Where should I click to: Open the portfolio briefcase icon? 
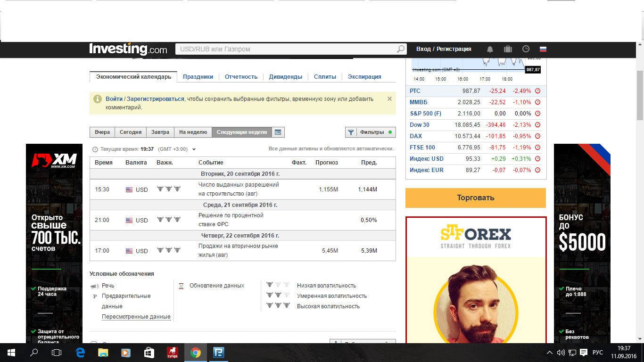508,49
